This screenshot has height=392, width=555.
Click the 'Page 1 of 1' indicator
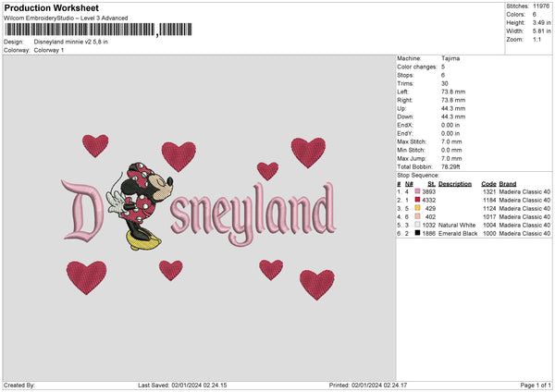click(x=536, y=386)
